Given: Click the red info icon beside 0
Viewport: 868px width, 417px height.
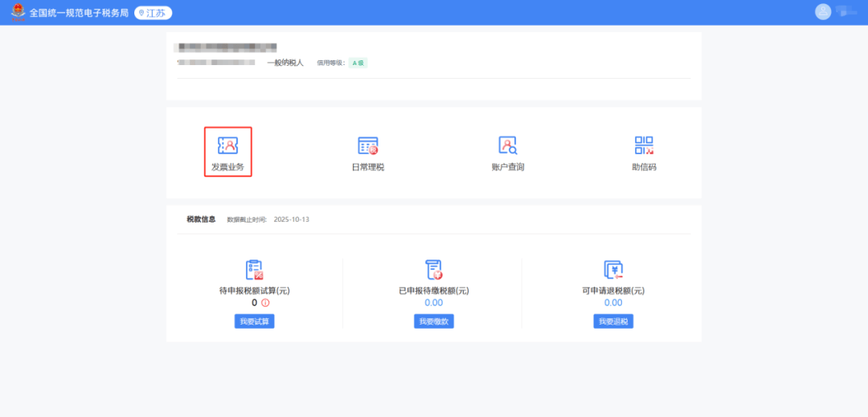Looking at the screenshot, I should [x=265, y=303].
